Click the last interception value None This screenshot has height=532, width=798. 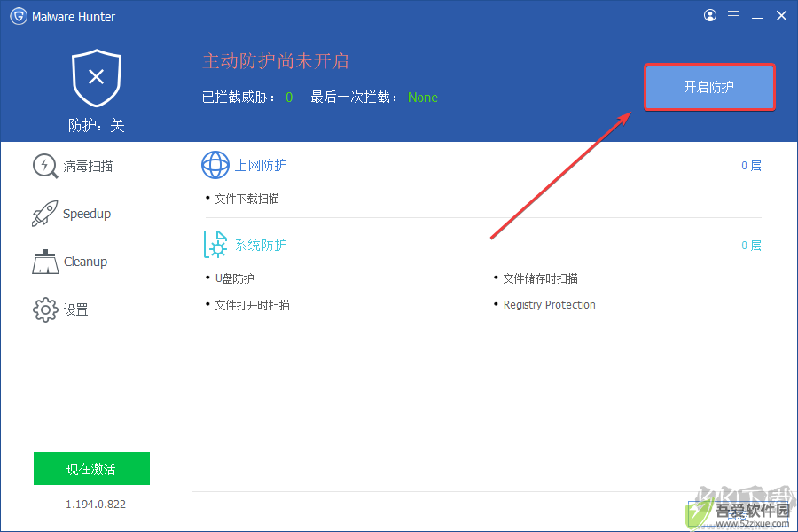[423, 98]
